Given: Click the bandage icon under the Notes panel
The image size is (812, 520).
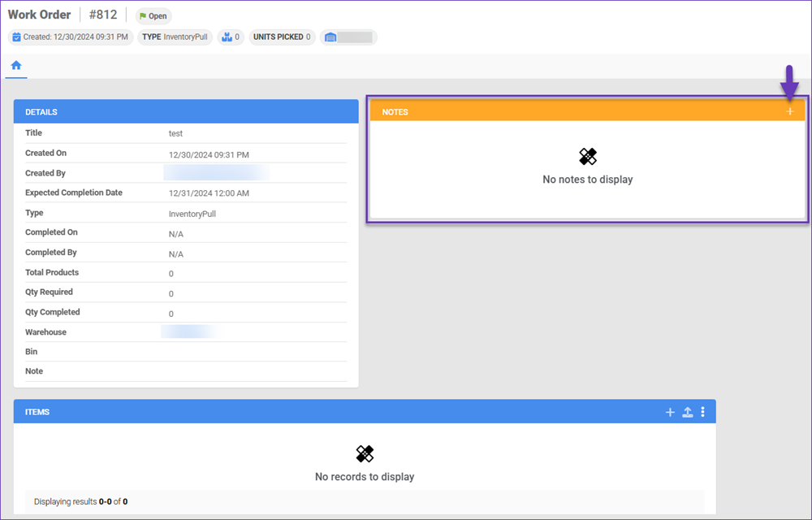Looking at the screenshot, I should (x=587, y=156).
